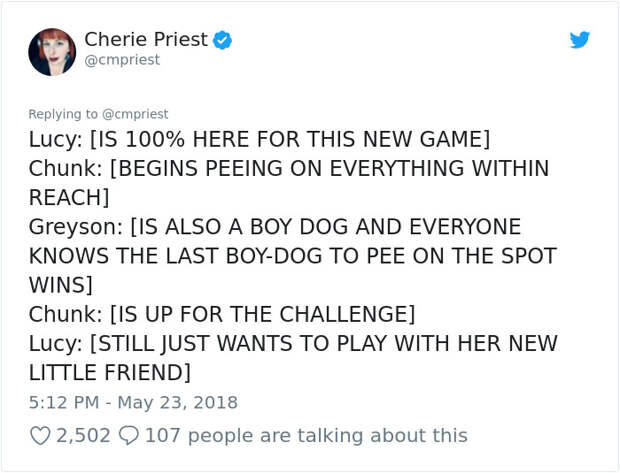Viewport: 620px width, 473px height.
Task: Click the "Replying to" label text
Action: [63, 114]
